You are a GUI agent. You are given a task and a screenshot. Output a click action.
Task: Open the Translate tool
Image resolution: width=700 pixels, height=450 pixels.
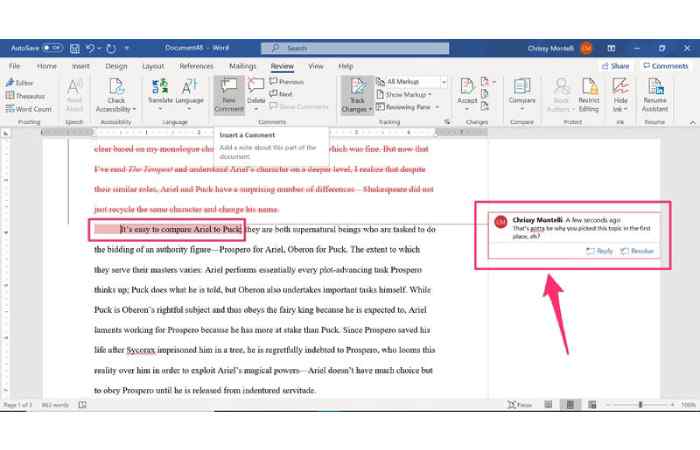coord(160,91)
